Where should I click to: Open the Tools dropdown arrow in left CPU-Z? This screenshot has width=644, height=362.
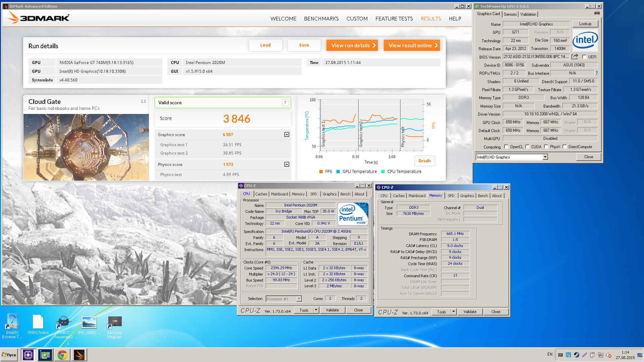(316, 310)
